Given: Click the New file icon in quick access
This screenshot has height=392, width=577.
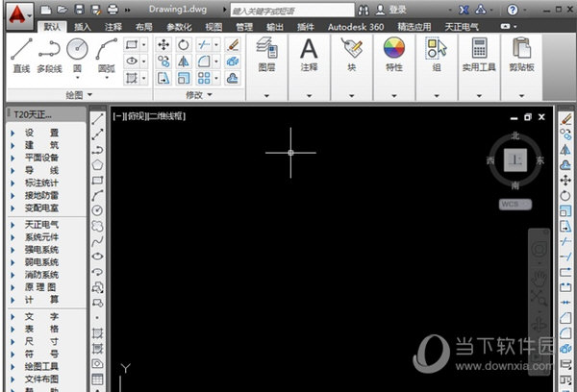Looking at the screenshot, I should 45,10.
